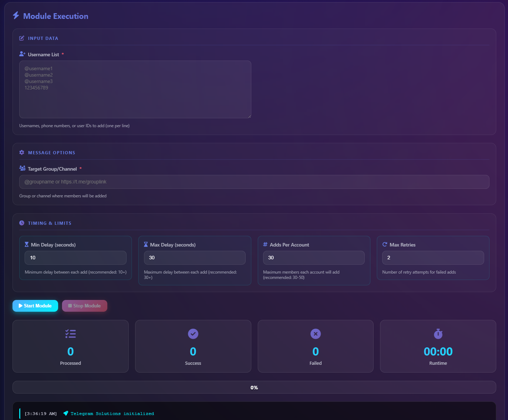Click the hash icon next to Adds Per Account

(x=265, y=245)
